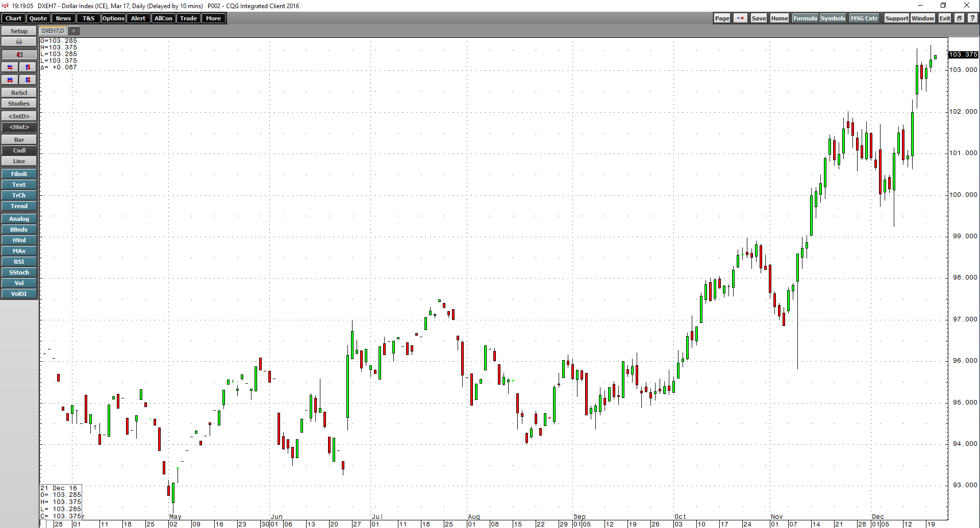Click the vertical blue-red arrows scale icon

tap(28, 67)
